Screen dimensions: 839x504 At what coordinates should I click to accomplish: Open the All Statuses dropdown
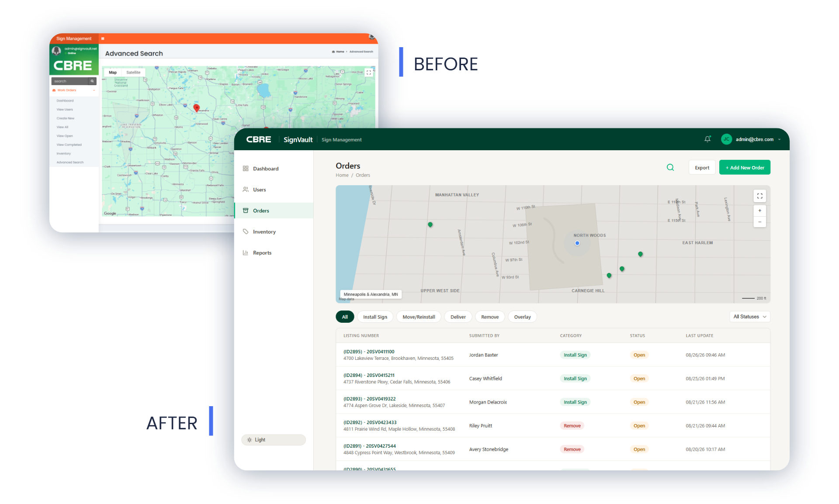pos(750,317)
